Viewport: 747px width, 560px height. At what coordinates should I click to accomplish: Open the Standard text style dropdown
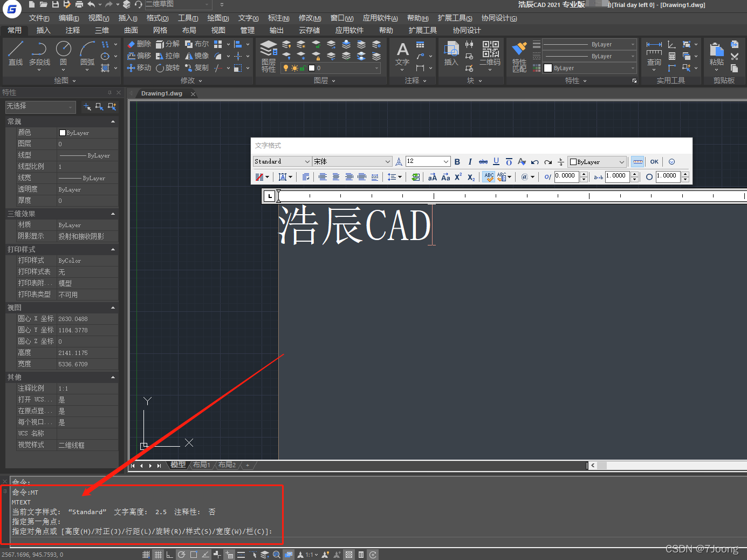click(x=307, y=161)
